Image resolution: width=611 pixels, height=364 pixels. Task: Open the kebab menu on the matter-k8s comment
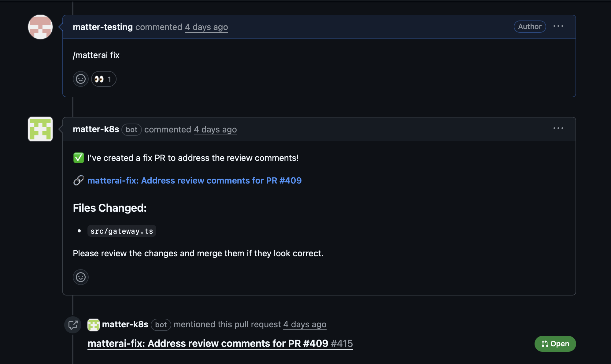(x=559, y=128)
